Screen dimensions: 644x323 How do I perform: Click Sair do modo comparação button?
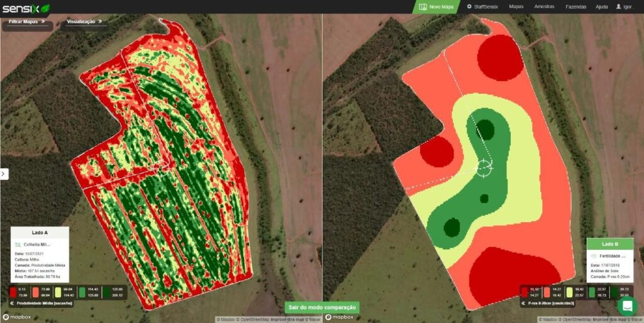pyautogui.click(x=321, y=307)
